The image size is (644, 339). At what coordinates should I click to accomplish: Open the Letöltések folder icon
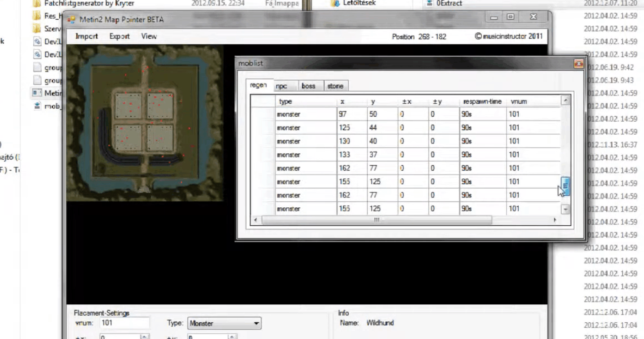[335, 3]
